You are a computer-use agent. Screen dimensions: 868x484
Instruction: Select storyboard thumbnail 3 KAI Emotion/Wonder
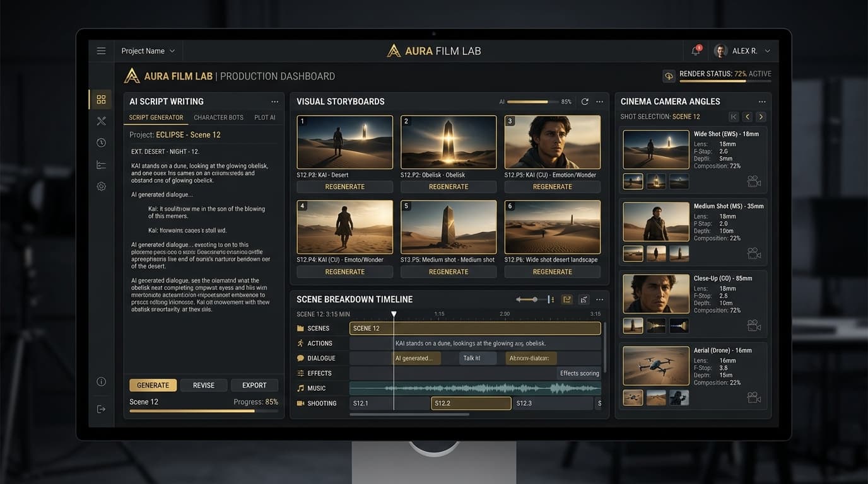point(552,142)
